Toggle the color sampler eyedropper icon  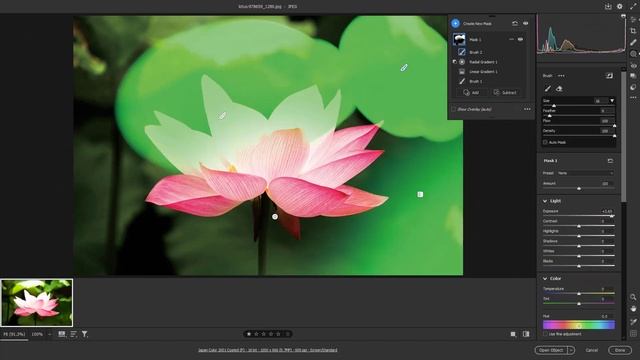[x=633, y=322]
